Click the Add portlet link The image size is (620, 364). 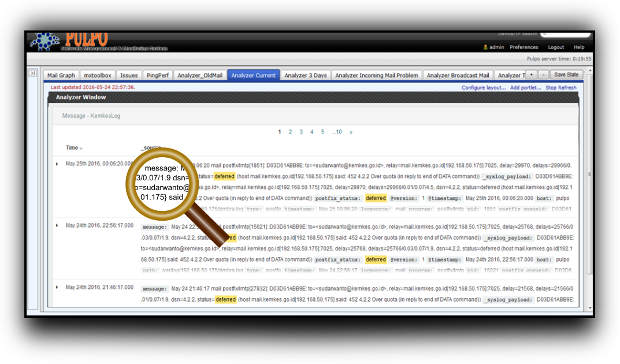click(x=526, y=88)
